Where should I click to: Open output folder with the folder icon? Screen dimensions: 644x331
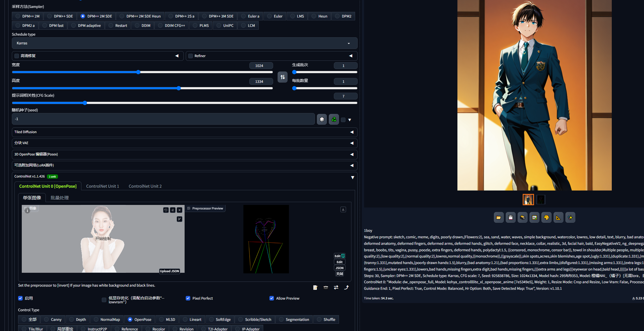click(498, 217)
